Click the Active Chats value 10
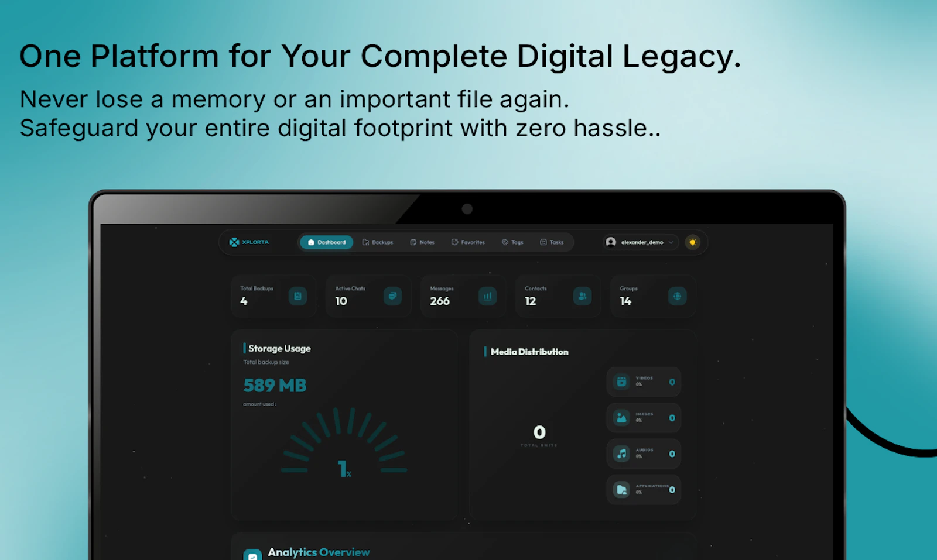The width and height of the screenshot is (937, 560). tap(341, 301)
